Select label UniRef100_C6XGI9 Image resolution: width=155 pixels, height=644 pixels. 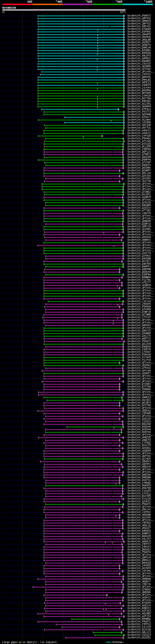[139, 635]
